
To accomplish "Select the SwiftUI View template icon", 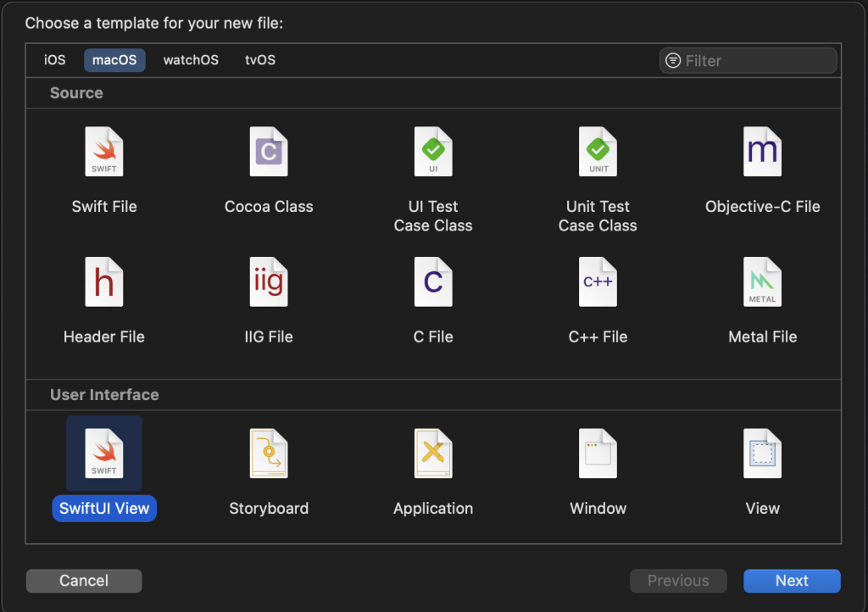I will coord(104,453).
